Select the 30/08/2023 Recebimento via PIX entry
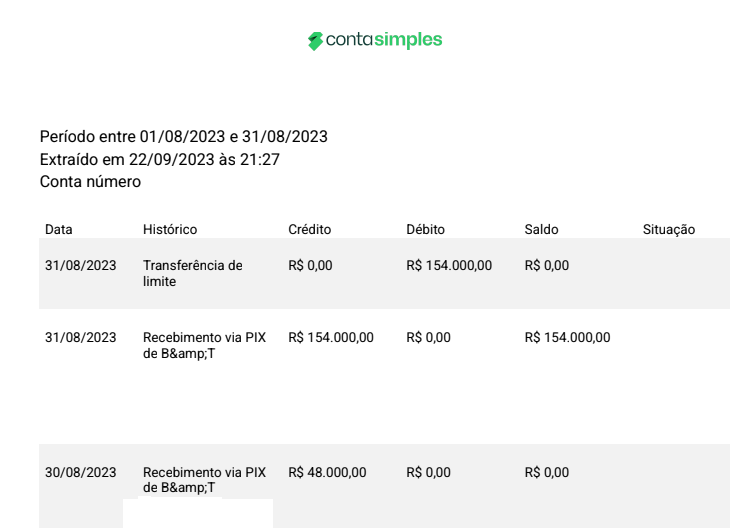The height and width of the screenshot is (528, 730). (x=204, y=480)
